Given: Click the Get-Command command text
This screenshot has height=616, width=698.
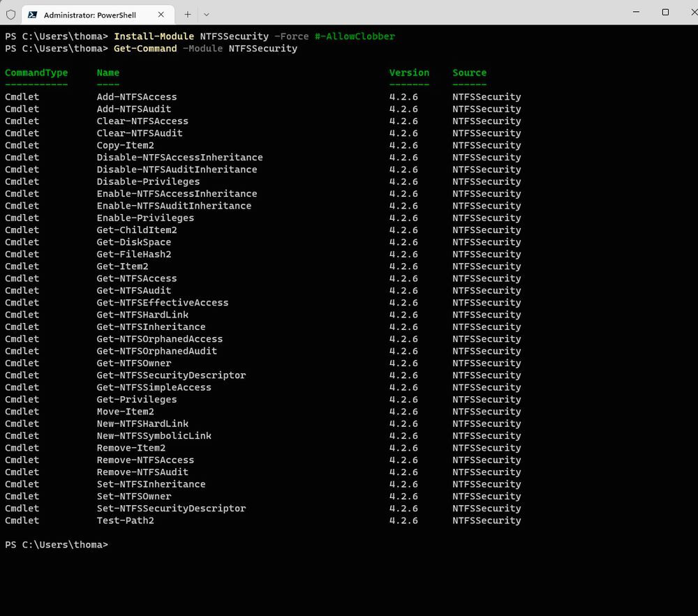Looking at the screenshot, I should pyautogui.click(x=145, y=48).
